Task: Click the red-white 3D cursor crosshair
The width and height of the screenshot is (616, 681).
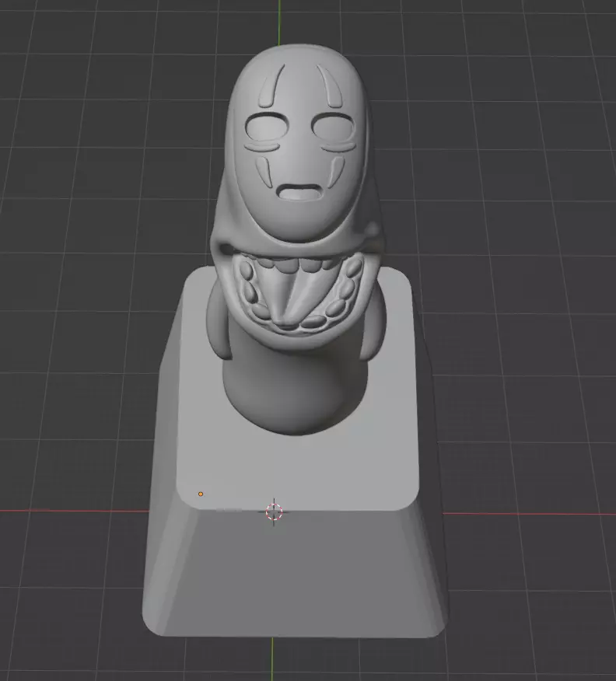Action: point(274,512)
